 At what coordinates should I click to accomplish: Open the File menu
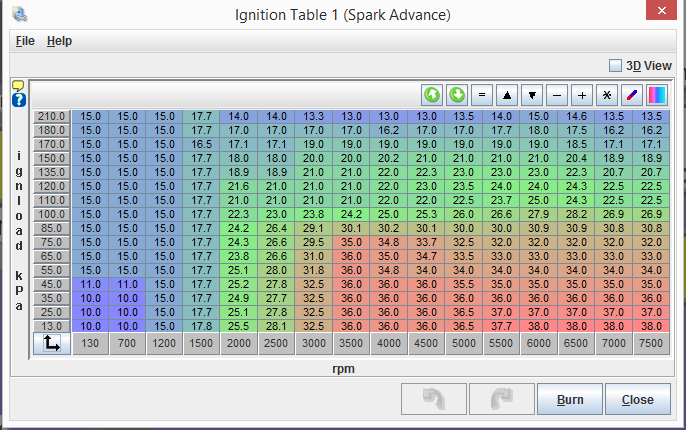25,41
